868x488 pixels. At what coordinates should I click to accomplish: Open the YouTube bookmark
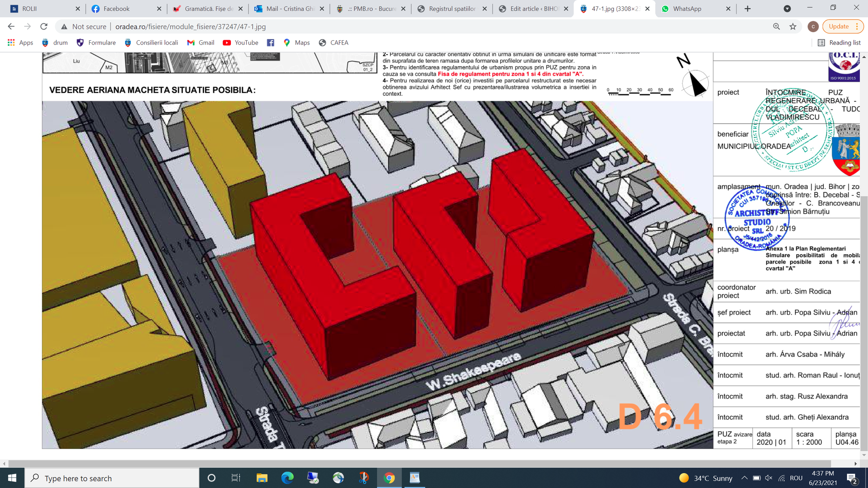click(x=241, y=43)
